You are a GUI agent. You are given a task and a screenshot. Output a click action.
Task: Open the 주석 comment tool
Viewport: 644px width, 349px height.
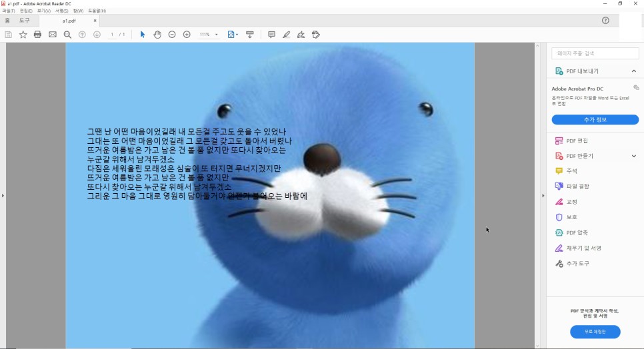pos(566,171)
